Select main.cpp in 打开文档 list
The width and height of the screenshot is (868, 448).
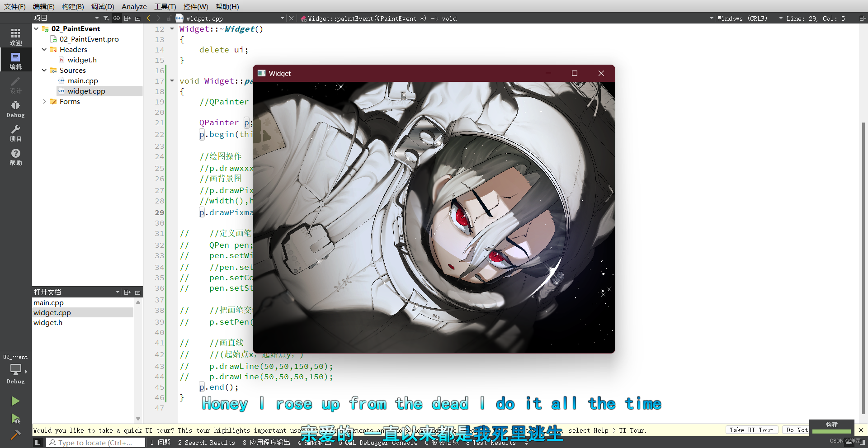[x=48, y=302]
